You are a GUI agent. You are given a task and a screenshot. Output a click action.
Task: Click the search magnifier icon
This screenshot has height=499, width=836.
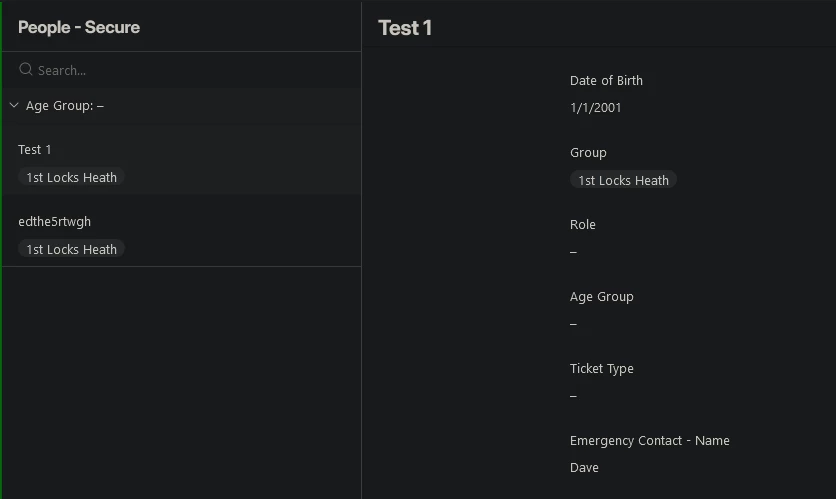[26, 69]
